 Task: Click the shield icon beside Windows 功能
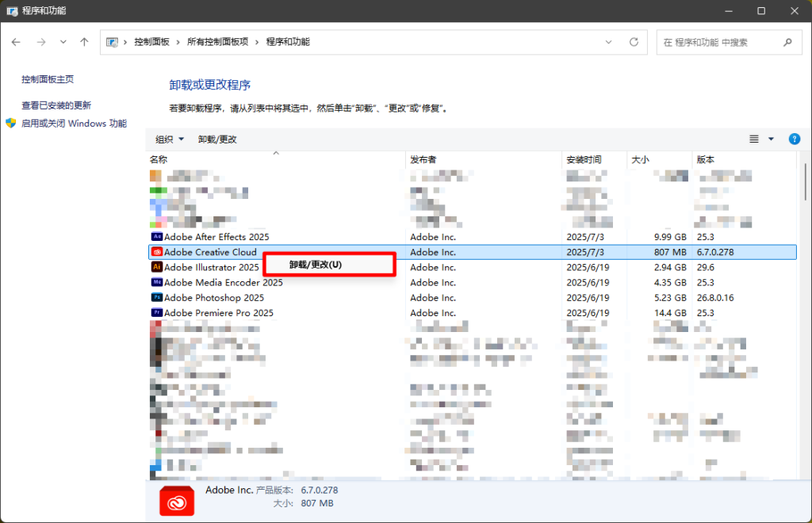[x=11, y=123]
